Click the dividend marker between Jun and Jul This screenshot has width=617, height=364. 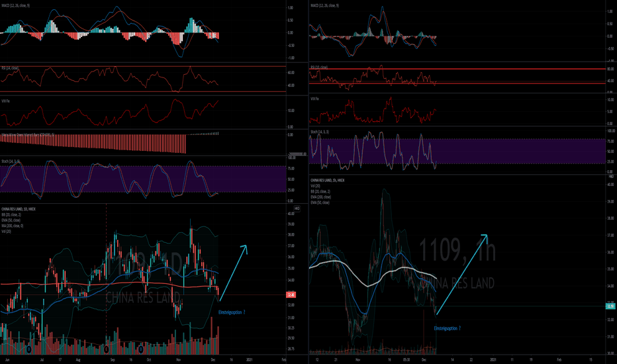point(28,349)
